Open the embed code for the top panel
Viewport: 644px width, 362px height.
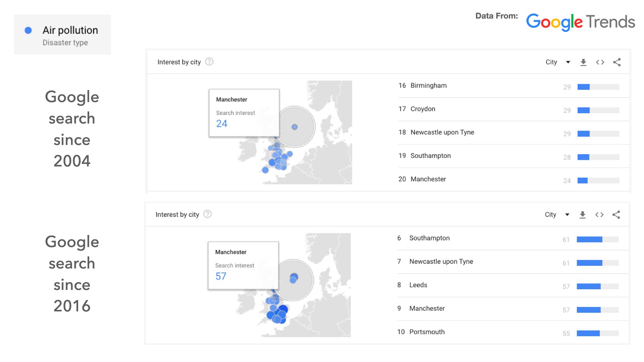[x=600, y=62]
